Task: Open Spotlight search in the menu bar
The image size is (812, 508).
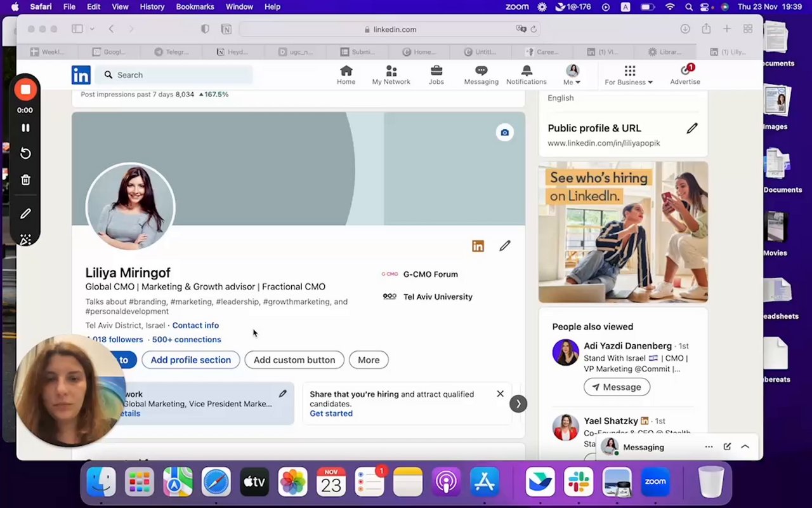Action: tap(689, 7)
